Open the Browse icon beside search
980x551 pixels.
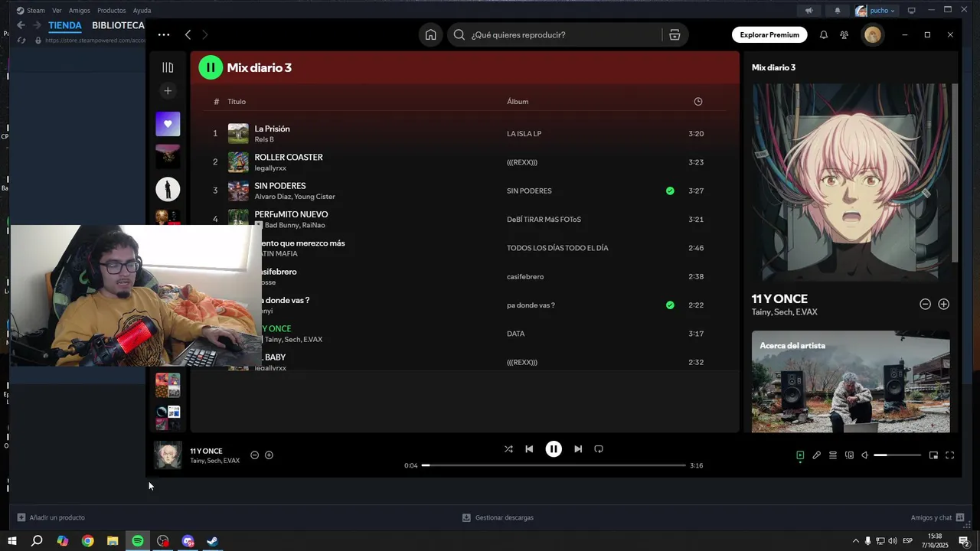pyautogui.click(x=675, y=34)
